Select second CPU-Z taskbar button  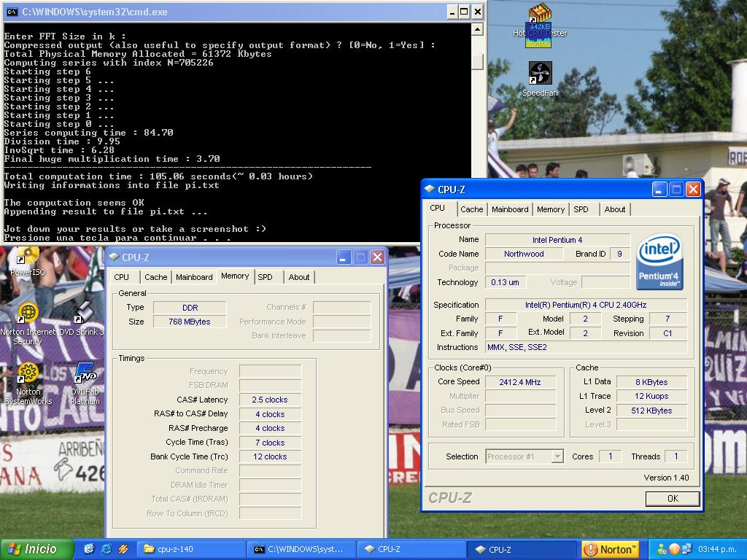coord(523,549)
